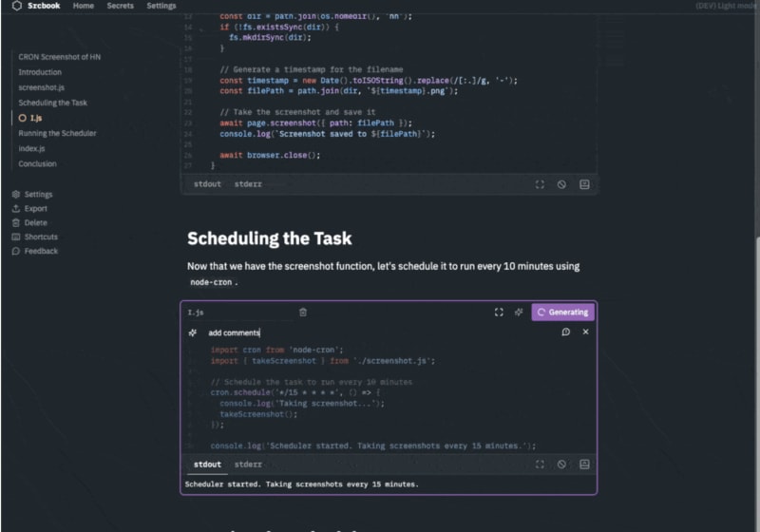The width and height of the screenshot is (760, 532).
Task: Clear output of the upper code cell
Action: point(561,184)
